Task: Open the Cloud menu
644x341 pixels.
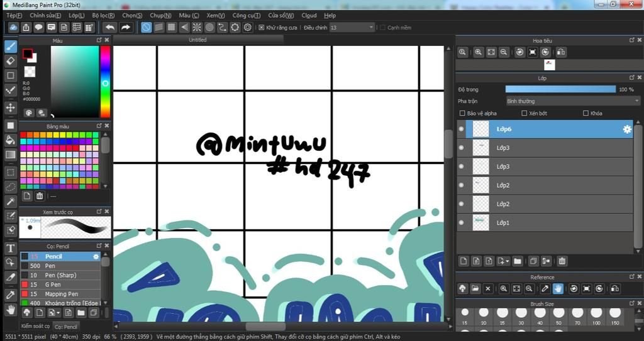Action: tap(309, 15)
